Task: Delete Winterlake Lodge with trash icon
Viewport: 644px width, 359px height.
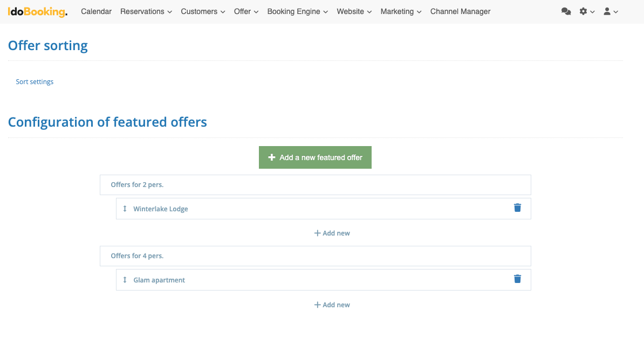Action: click(x=517, y=208)
